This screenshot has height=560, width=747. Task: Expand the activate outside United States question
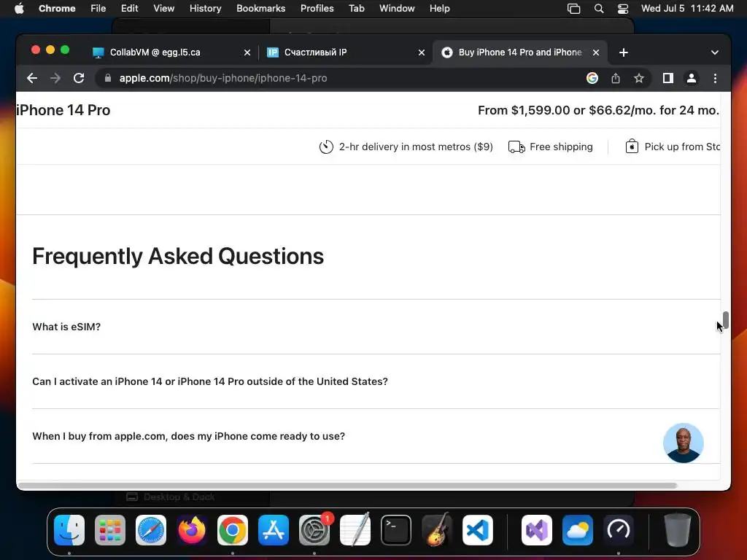[x=376, y=381]
